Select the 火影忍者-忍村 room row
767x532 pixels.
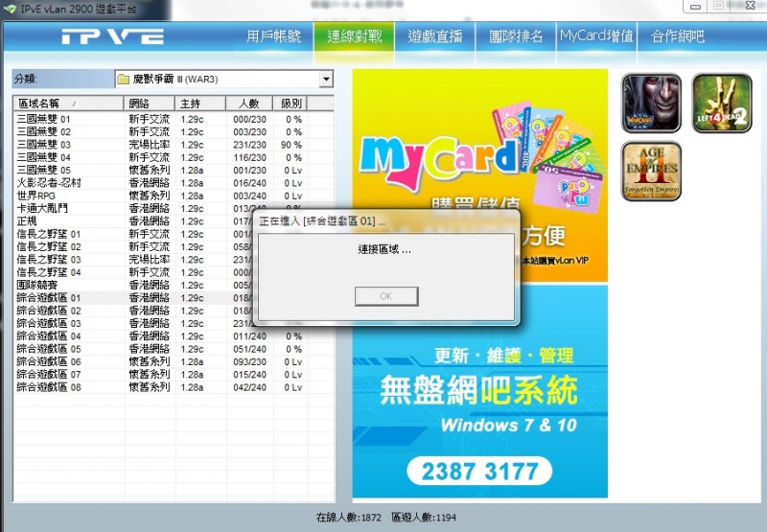pyautogui.click(x=174, y=183)
